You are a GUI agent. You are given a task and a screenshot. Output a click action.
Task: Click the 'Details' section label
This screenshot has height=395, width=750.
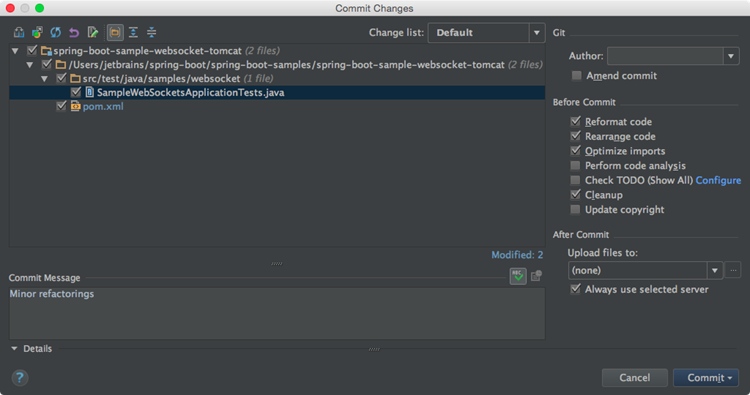pyautogui.click(x=37, y=349)
